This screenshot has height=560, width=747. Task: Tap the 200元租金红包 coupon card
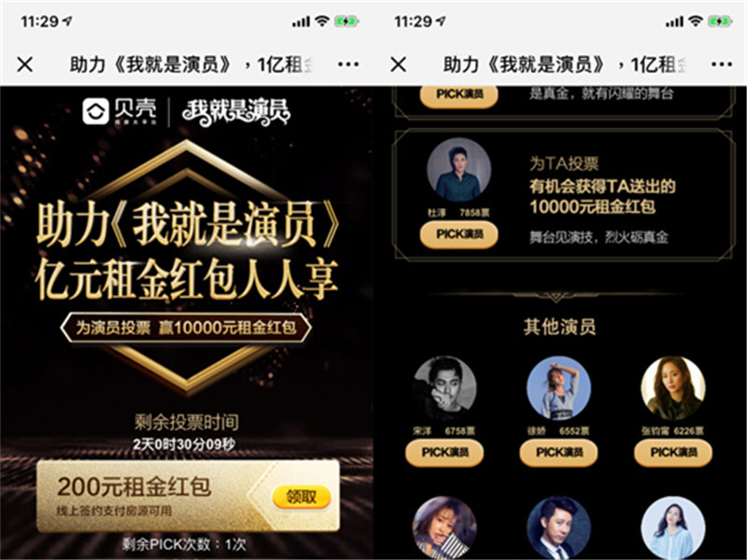click(x=189, y=496)
